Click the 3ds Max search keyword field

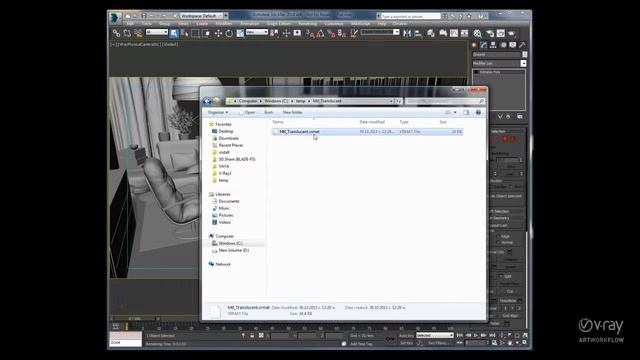coord(410,16)
